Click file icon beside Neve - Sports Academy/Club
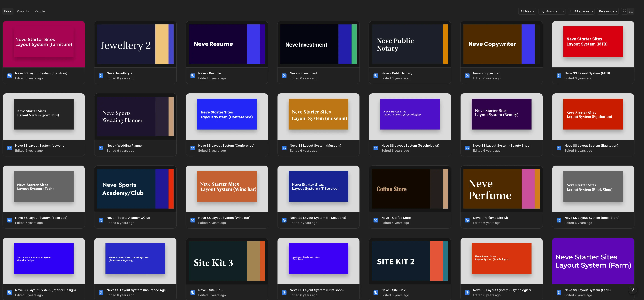This screenshot has height=300, width=644. point(101,220)
